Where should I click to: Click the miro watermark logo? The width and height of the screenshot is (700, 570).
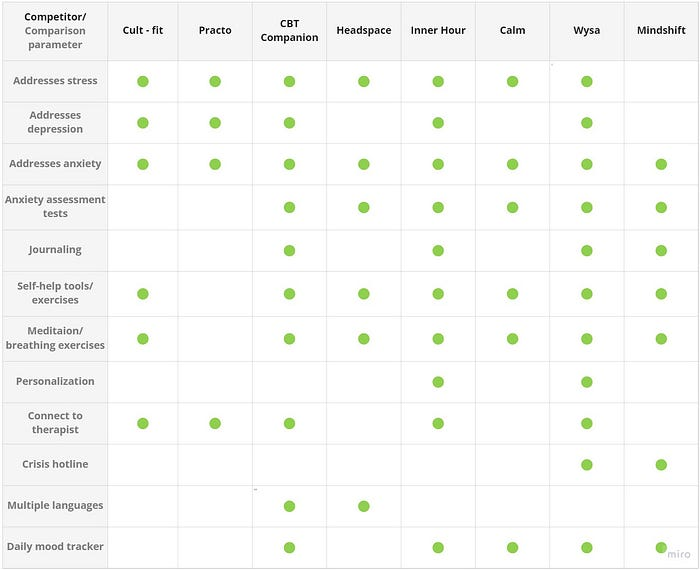(679, 554)
